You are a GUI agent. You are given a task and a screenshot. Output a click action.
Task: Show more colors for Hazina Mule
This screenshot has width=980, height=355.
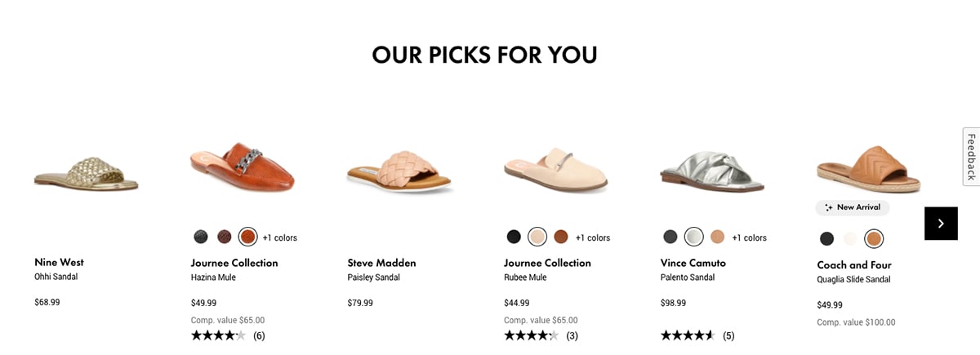point(280,238)
